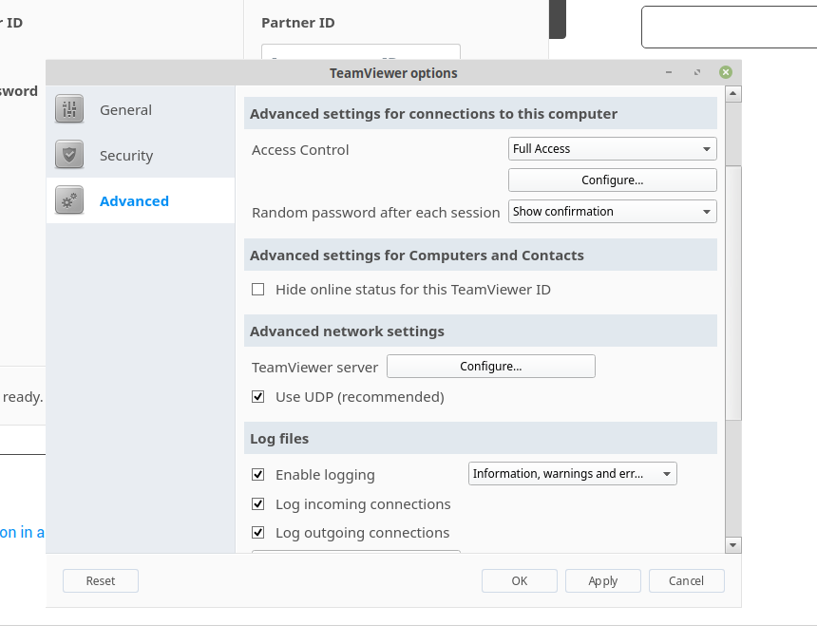Click Configure button for TeamViewer server
The height and width of the screenshot is (644, 817).
coord(491,367)
